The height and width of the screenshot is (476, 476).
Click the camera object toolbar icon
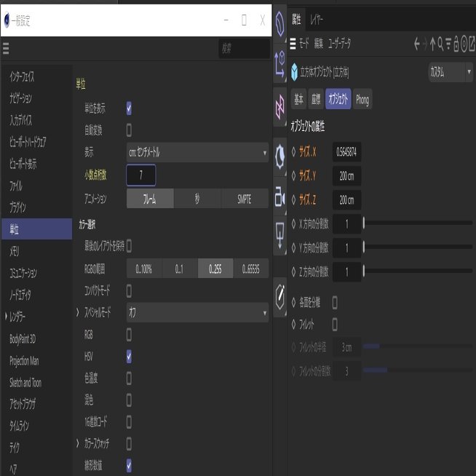click(279, 197)
